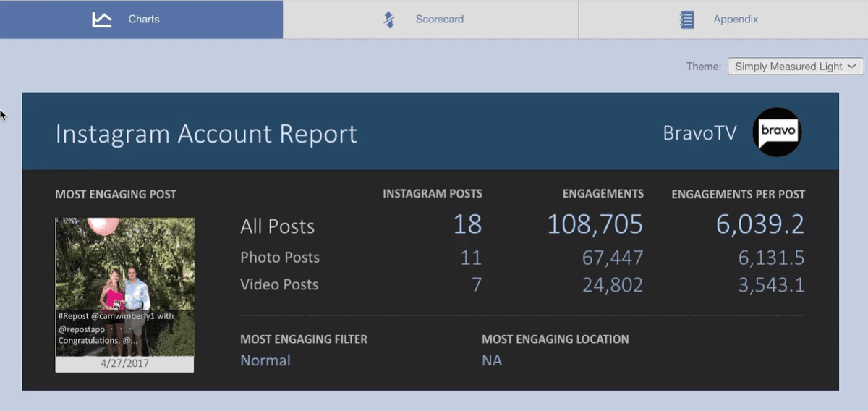
Task: Click the 11 photo posts count
Action: pyautogui.click(x=471, y=258)
